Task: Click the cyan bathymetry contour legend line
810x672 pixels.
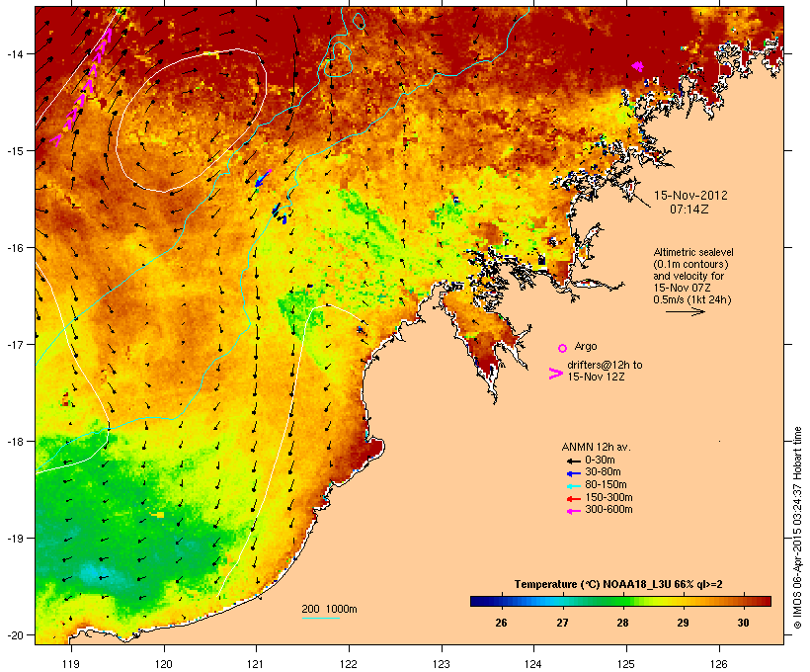Action: click(x=320, y=618)
